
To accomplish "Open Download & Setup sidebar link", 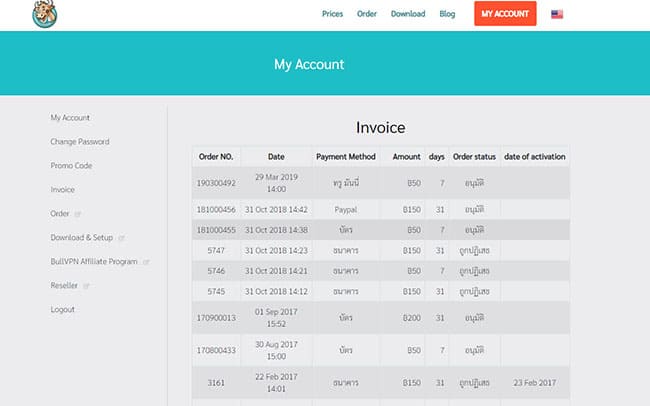I will pos(82,238).
